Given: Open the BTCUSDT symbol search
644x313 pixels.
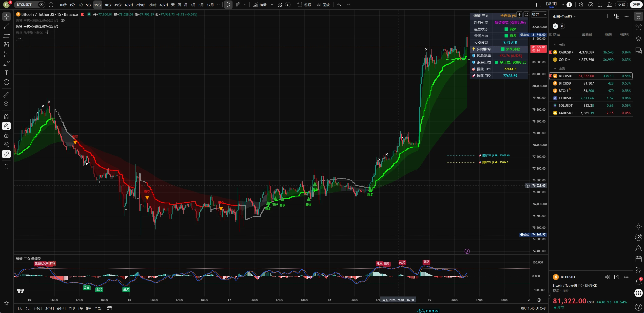Looking at the screenshot, I should (24, 5).
